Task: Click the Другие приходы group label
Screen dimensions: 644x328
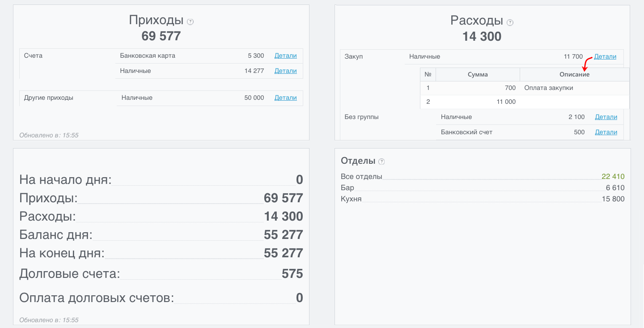Action: point(49,98)
